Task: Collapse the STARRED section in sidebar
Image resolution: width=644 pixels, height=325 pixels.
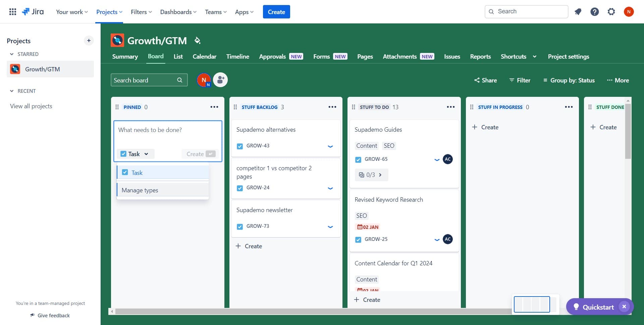Action: click(x=12, y=54)
